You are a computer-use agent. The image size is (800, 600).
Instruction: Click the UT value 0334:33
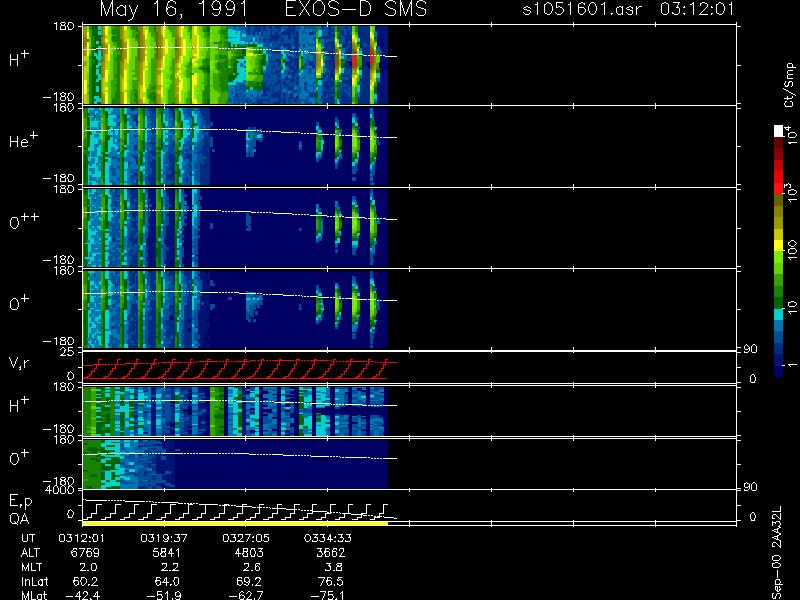pos(328,538)
